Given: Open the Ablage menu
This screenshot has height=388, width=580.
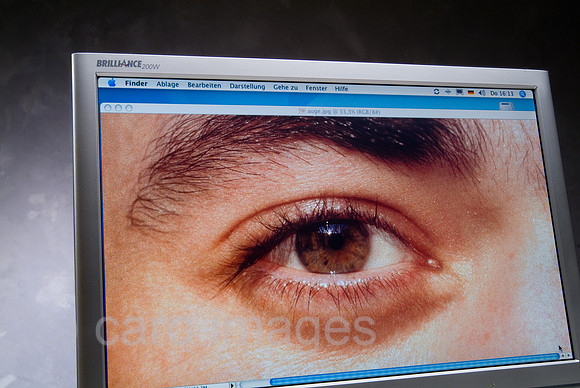Looking at the screenshot, I should pos(168,84).
